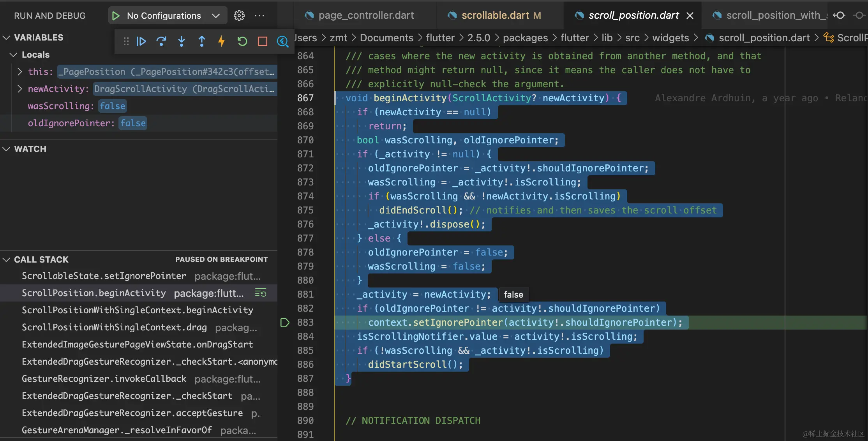
Task: Expand the newActivity variable
Action: point(20,89)
